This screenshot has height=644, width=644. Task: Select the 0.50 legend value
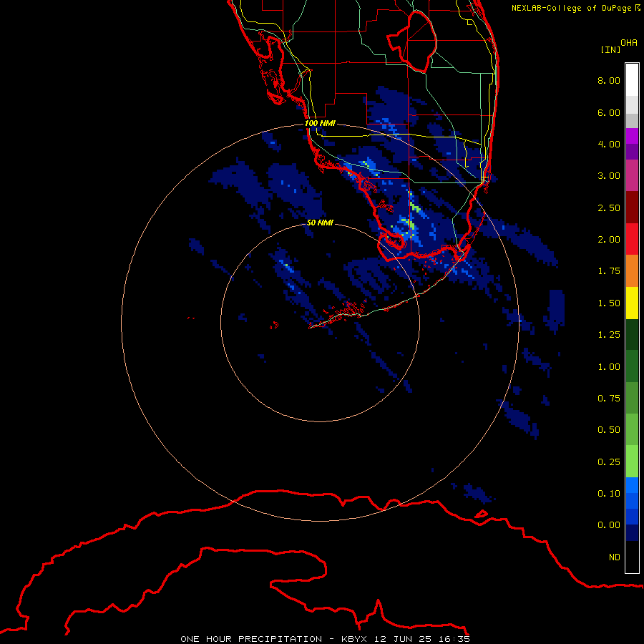(609, 430)
